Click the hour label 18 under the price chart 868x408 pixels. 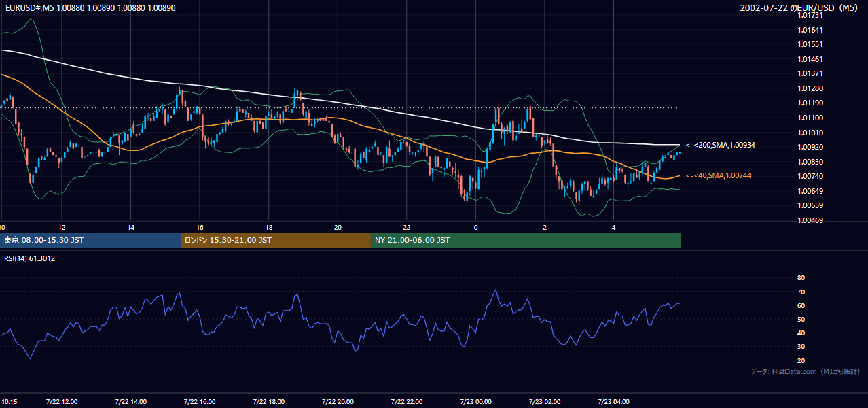tap(269, 227)
